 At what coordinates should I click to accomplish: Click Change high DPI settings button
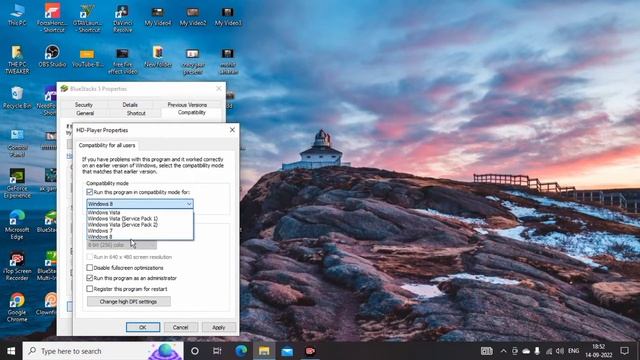(129, 302)
